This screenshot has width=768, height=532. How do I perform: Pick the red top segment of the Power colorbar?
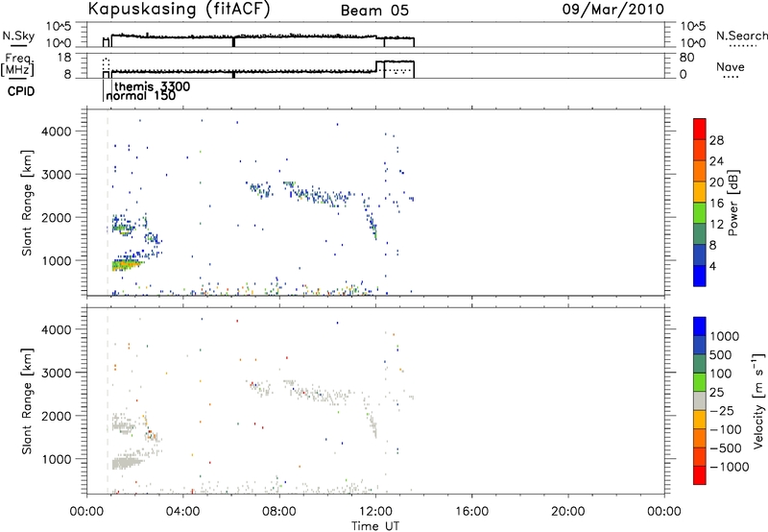700,129
